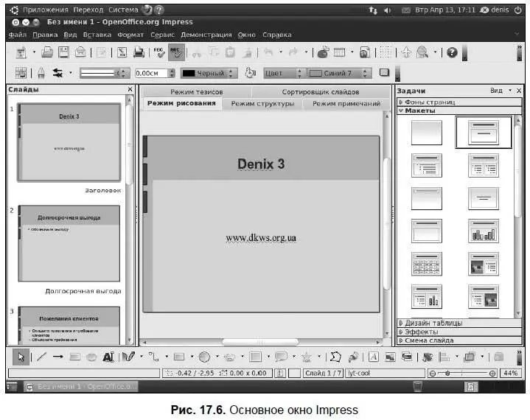Choose the arrow Select tool

pos(21,357)
